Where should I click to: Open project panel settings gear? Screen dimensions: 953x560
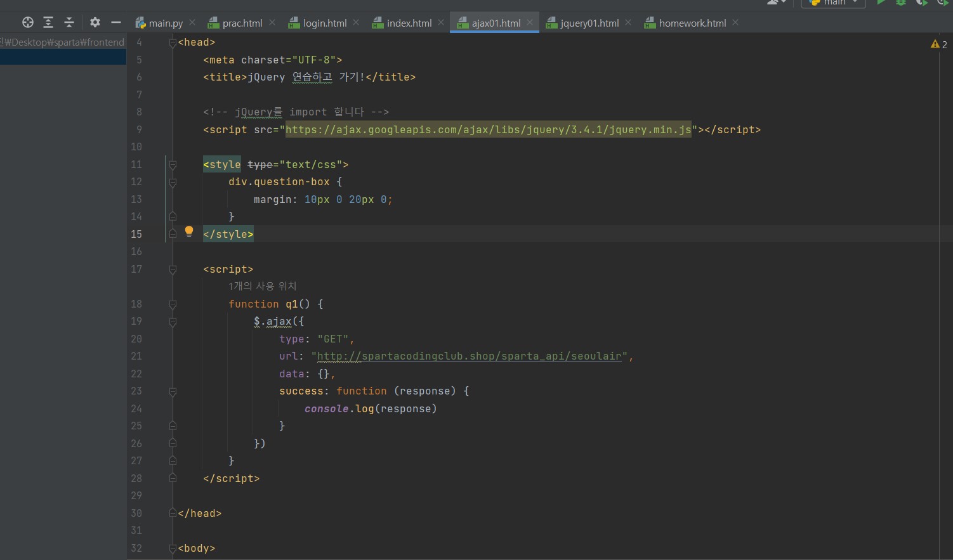[x=95, y=23]
